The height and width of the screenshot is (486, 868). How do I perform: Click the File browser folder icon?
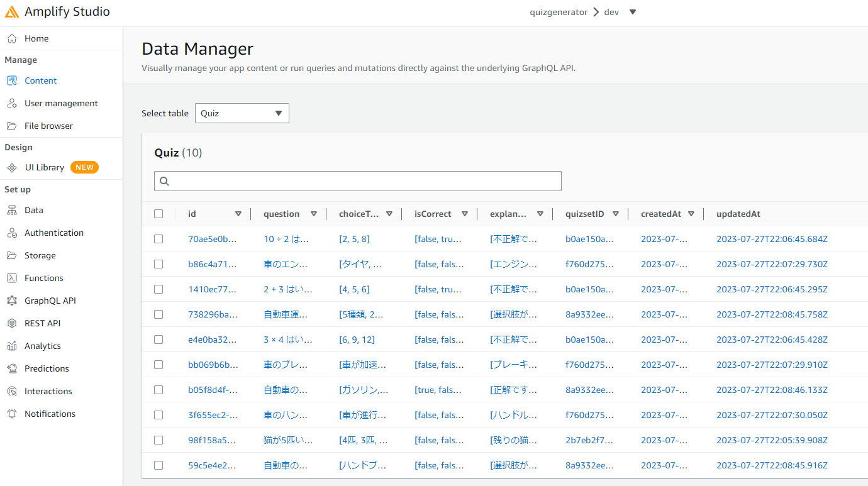[12, 126]
